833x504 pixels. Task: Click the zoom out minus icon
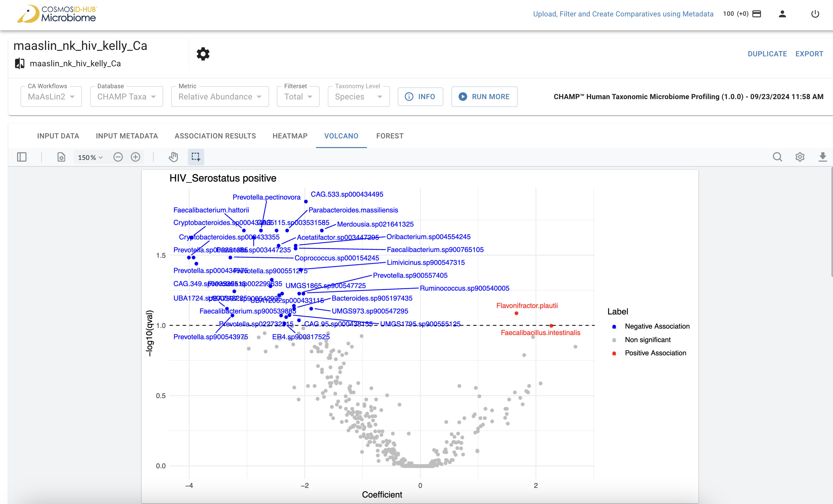coord(118,157)
